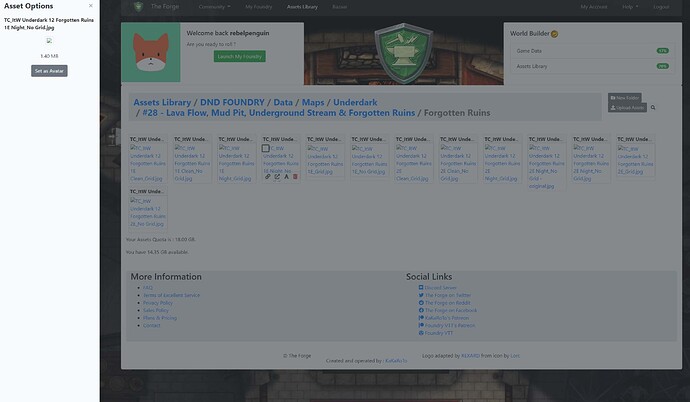Expand the Community dropdown menu
The image size is (690, 402).
[214, 7]
